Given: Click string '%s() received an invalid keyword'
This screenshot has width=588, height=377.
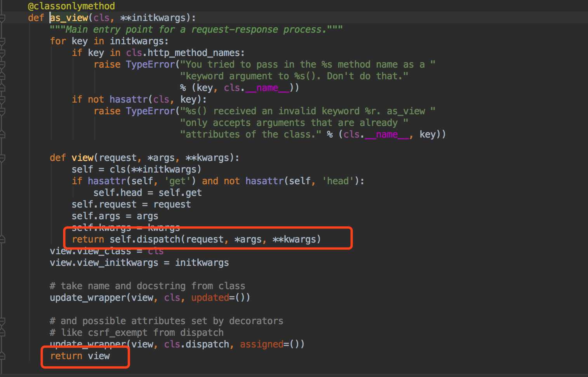Looking at the screenshot, I should [x=308, y=111].
